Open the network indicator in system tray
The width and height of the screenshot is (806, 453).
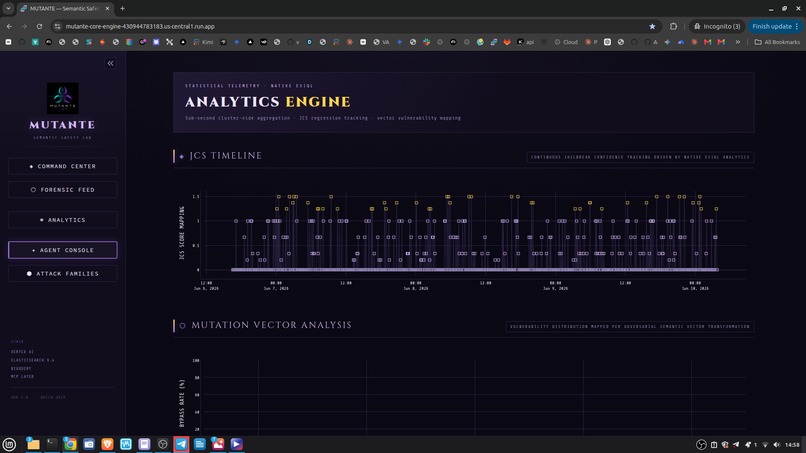click(765, 445)
